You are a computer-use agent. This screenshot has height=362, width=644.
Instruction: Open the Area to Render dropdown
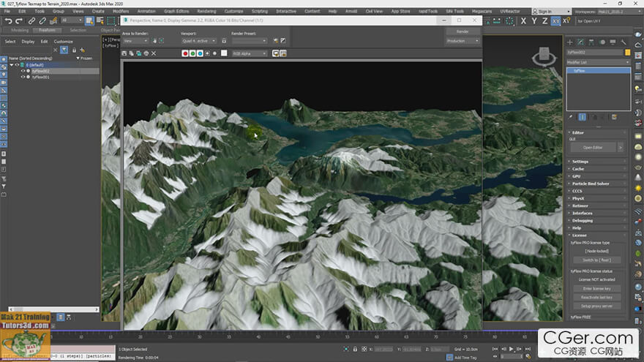[135, 41]
